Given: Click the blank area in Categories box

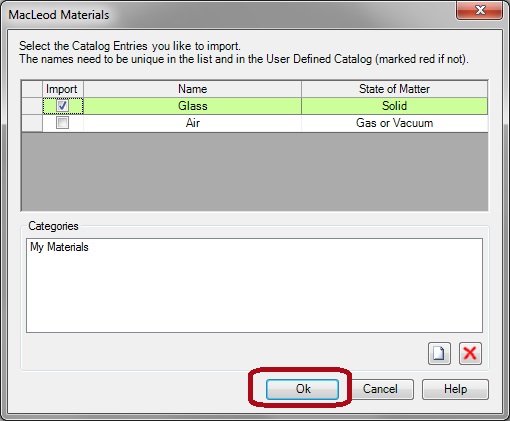Looking at the screenshot, I should click(x=254, y=293).
